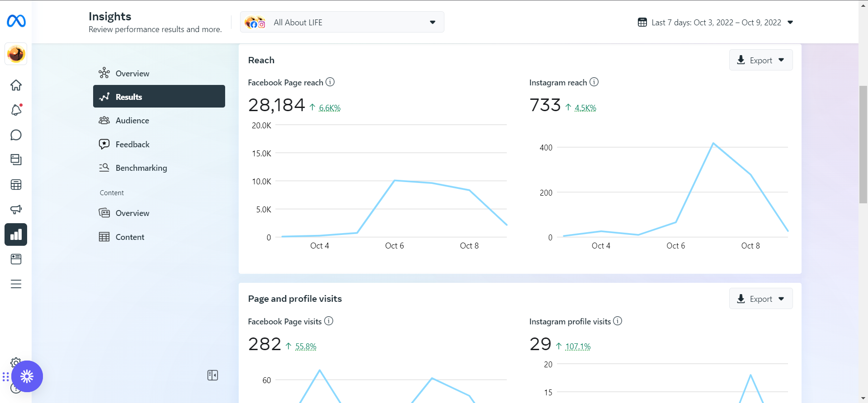Select the Insights bar chart icon
Viewport: 868px width, 403px height.
point(16,234)
